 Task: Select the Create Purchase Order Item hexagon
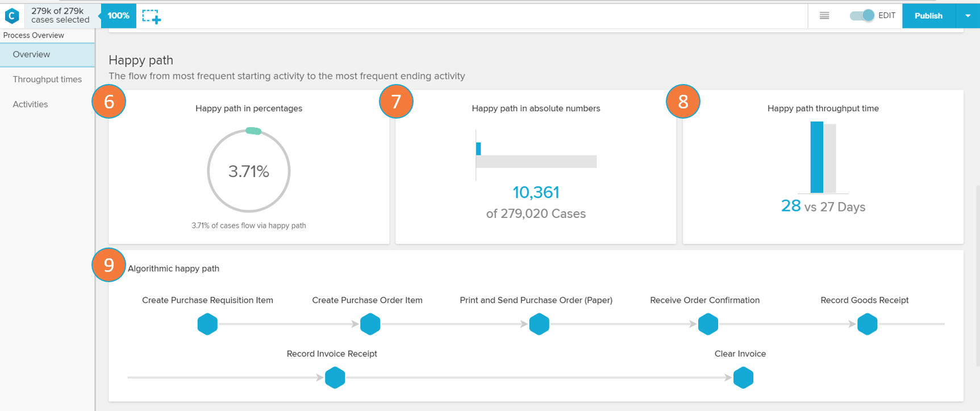(x=370, y=324)
